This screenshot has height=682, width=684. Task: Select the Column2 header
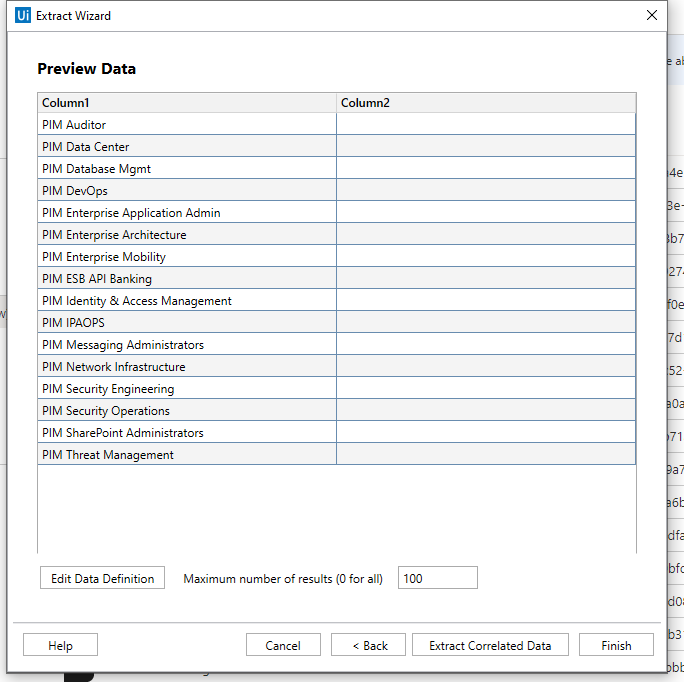486,103
